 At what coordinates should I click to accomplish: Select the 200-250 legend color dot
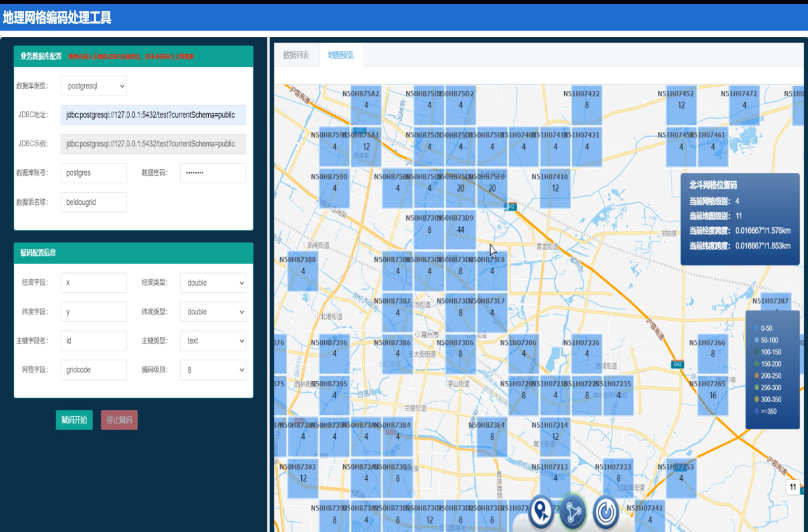tap(756, 376)
